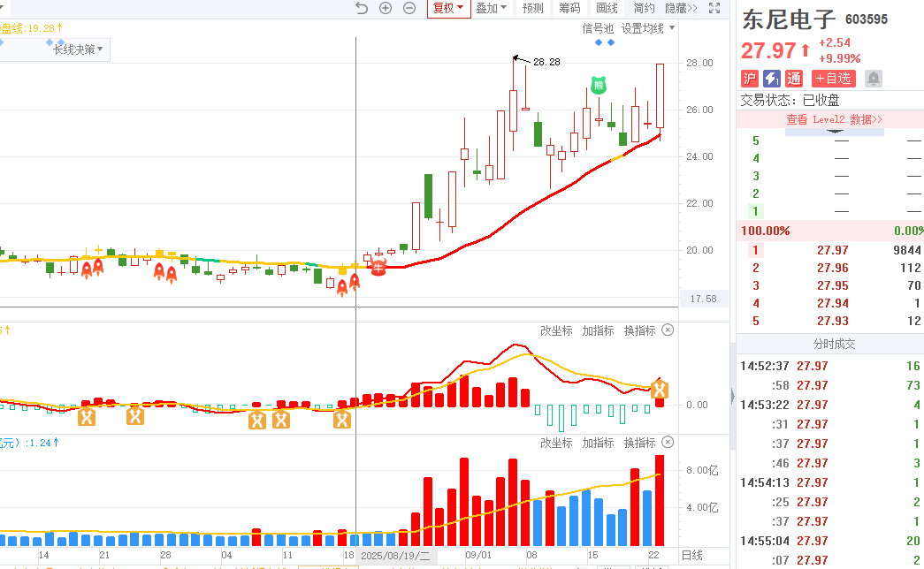Click the 沪 market badge icon

[750, 79]
